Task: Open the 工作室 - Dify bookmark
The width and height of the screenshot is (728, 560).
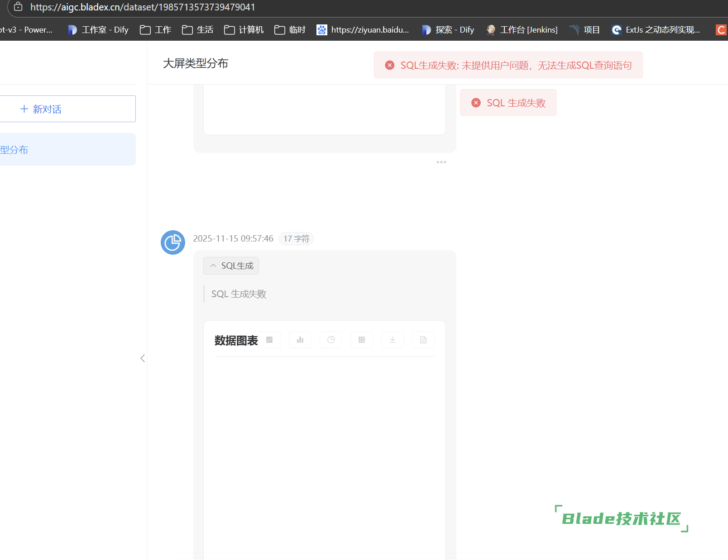Action: (x=98, y=30)
